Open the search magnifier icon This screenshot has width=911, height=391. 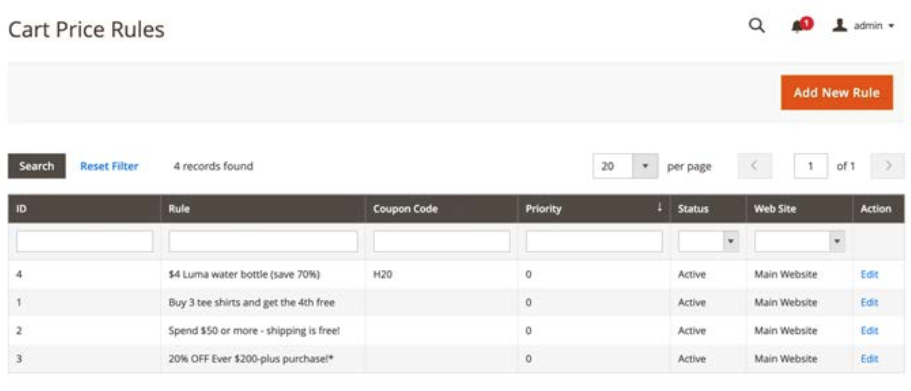tap(756, 26)
